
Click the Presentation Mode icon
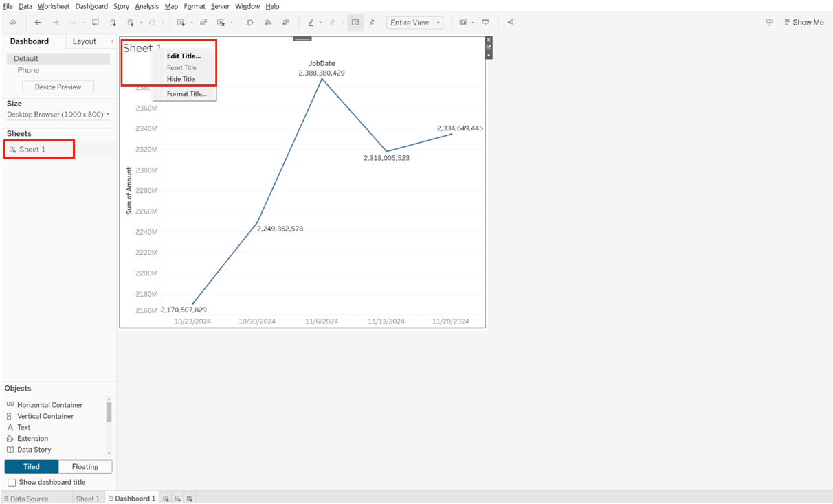(x=486, y=23)
